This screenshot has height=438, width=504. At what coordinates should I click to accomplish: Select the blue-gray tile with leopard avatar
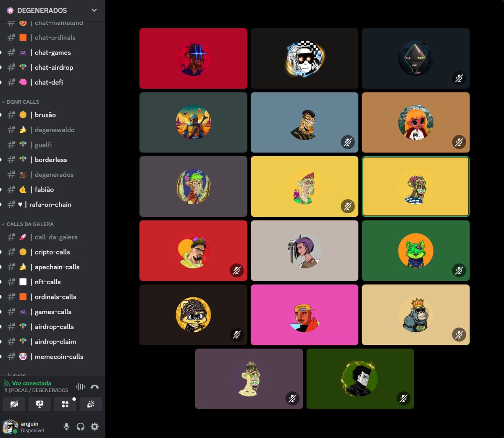click(304, 123)
